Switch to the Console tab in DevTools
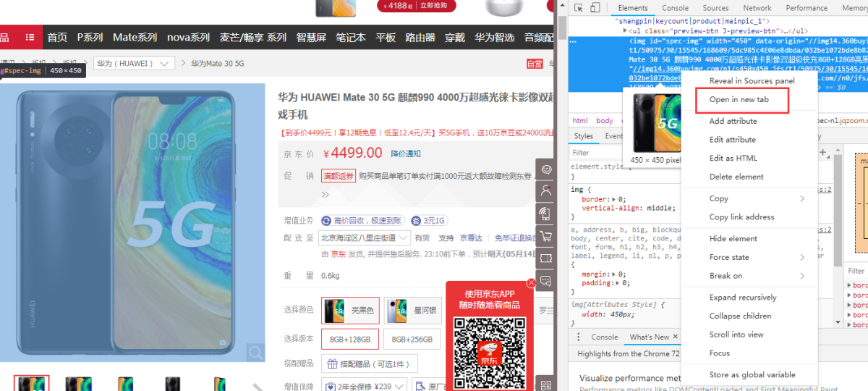This screenshot has height=391, width=868. [675, 8]
